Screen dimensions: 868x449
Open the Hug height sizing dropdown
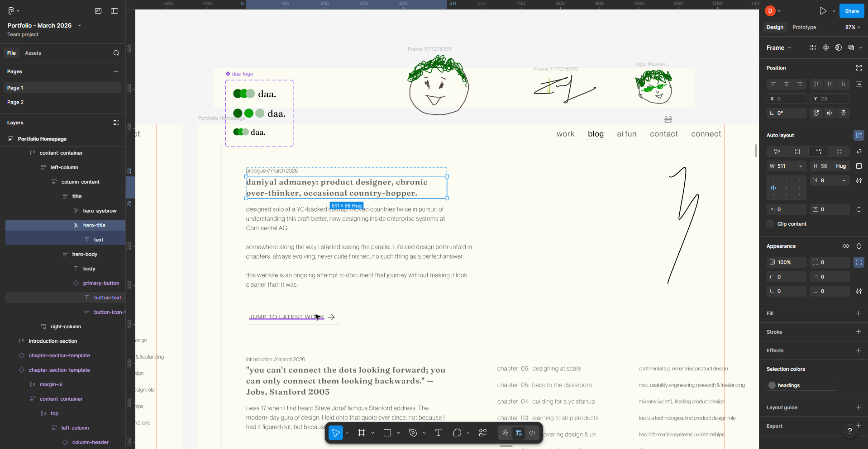(x=841, y=166)
